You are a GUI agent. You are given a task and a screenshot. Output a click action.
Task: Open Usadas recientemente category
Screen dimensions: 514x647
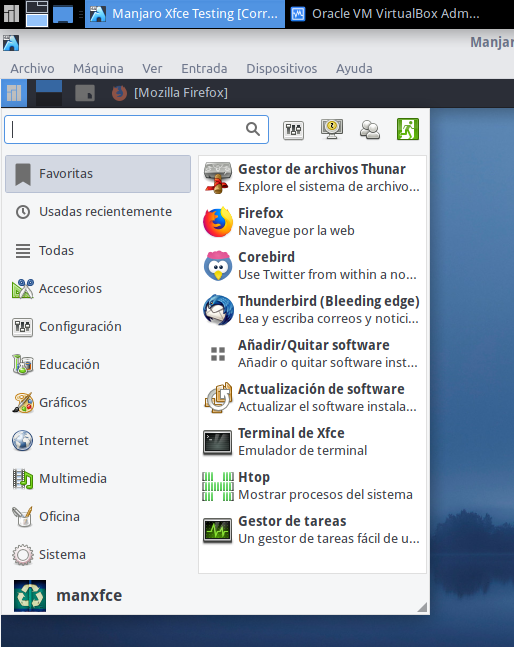click(98, 212)
